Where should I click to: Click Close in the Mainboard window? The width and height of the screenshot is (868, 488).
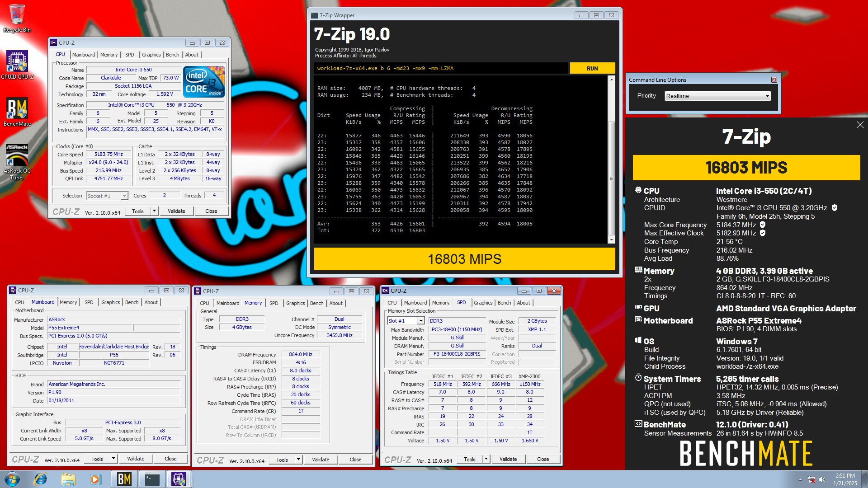pyautogui.click(x=170, y=459)
